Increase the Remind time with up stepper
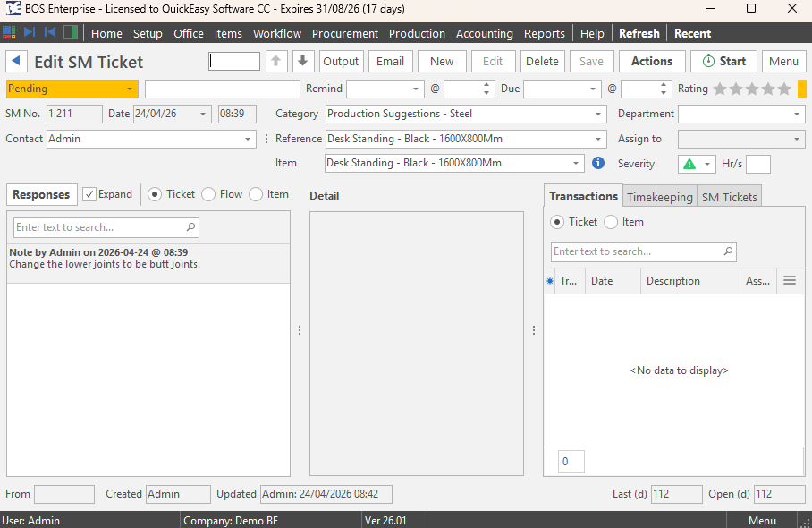 coord(486,85)
